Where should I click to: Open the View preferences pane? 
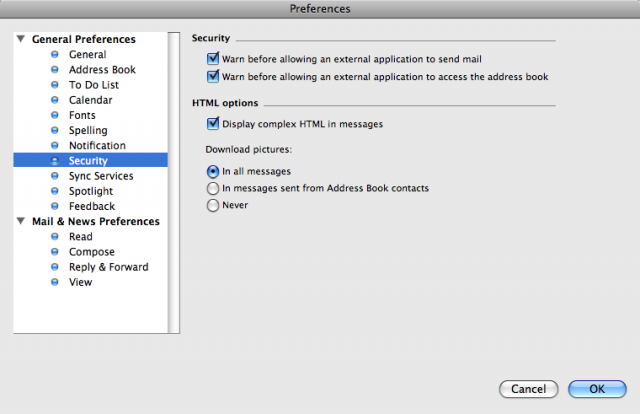point(80,282)
